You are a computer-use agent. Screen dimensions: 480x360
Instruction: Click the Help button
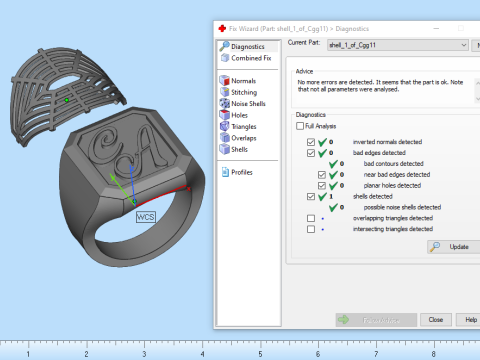pyautogui.click(x=469, y=320)
